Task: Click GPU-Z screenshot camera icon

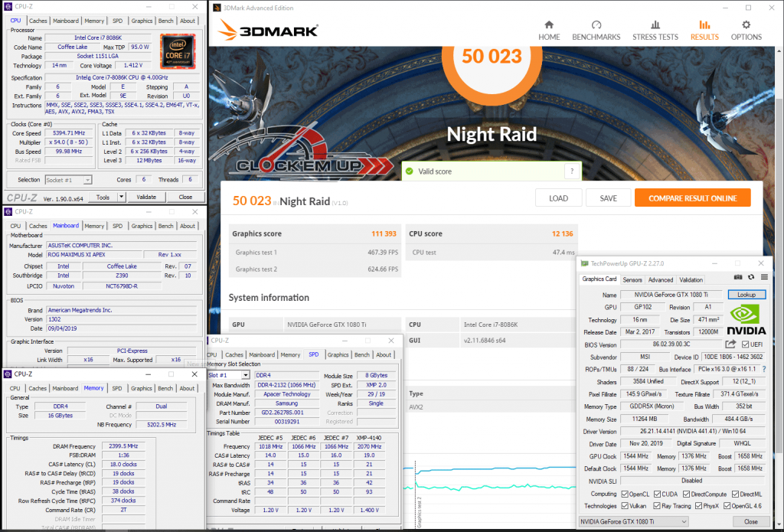Action: [738, 277]
